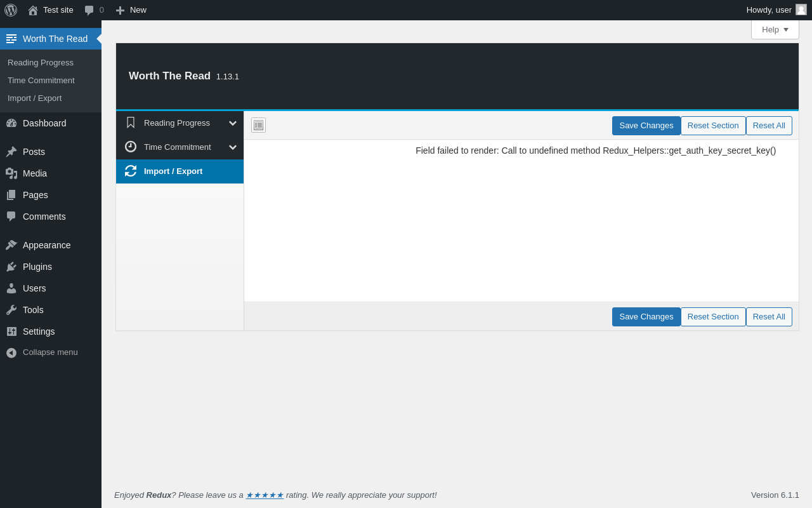
Task: Open the Posts menu item
Action: pyautogui.click(x=51, y=152)
